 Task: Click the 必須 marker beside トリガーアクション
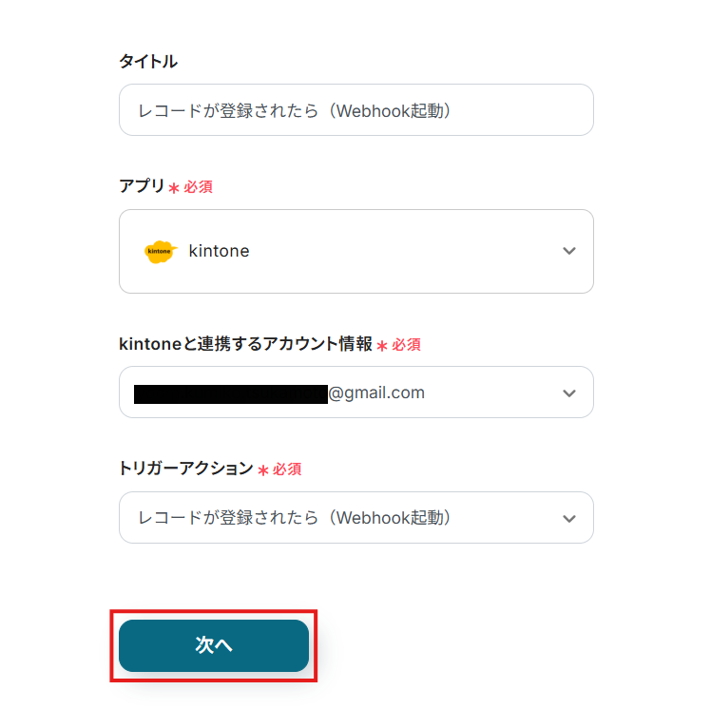287,469
